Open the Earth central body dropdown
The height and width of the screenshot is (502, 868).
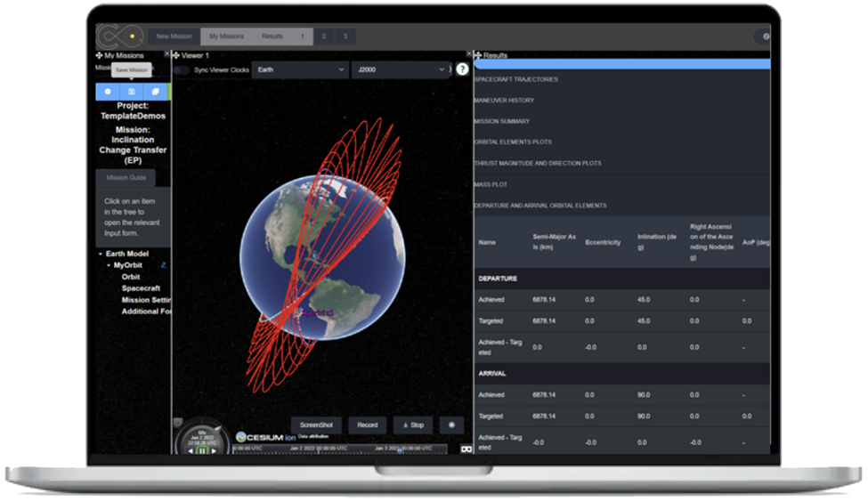299,69
